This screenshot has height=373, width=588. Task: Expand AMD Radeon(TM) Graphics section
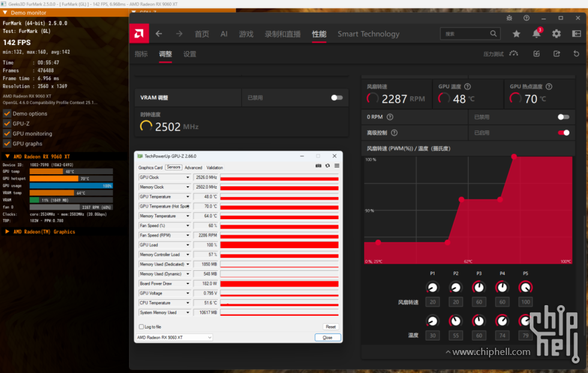coord(7,232)
